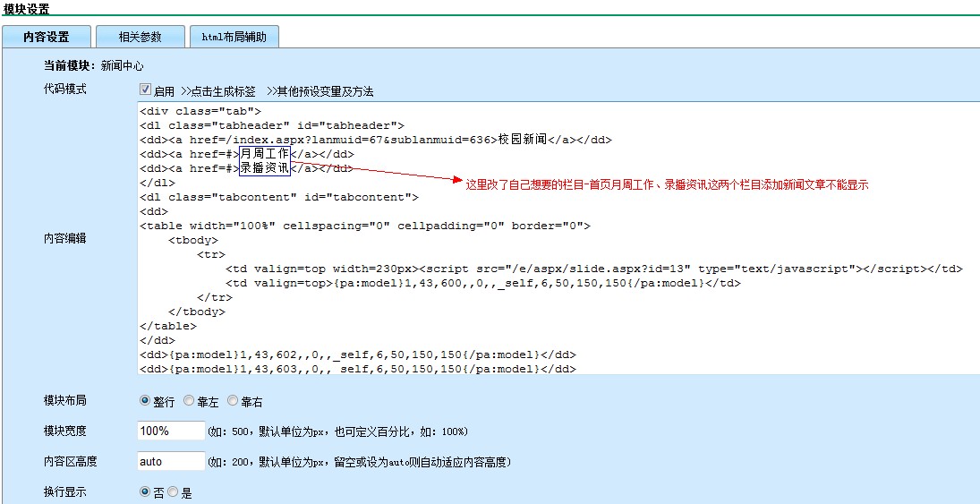This screenshot has height=504, width=980.
Task: Click the red annotation note text
Action: pyautogui.click(x=667, y=185)
